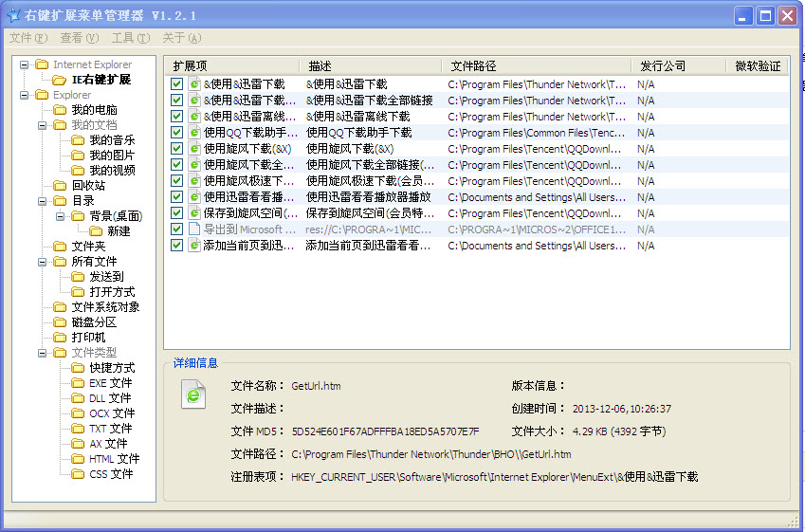Click the HKEY_CURRENT_USER registry path text

pyautogui.click(x=494, y=477)
